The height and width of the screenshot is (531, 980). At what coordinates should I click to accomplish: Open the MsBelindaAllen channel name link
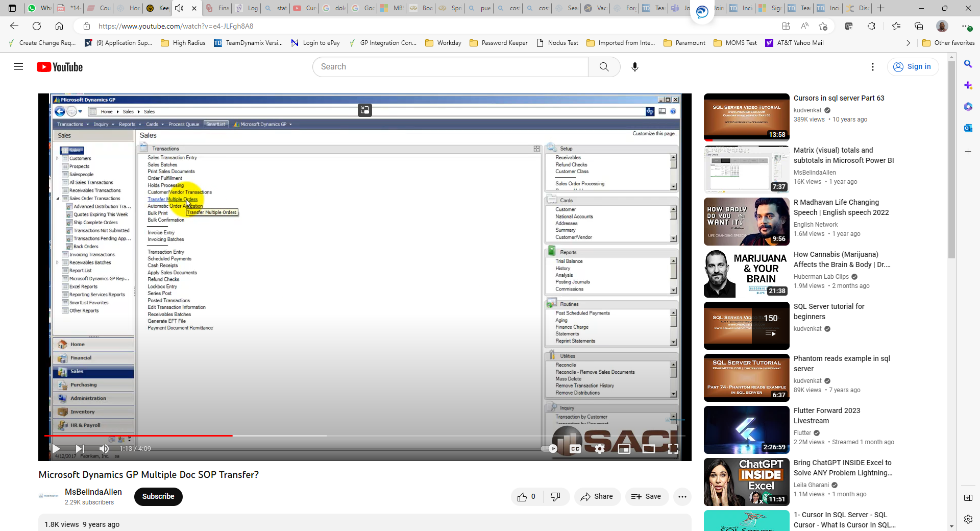pos(93,492)
